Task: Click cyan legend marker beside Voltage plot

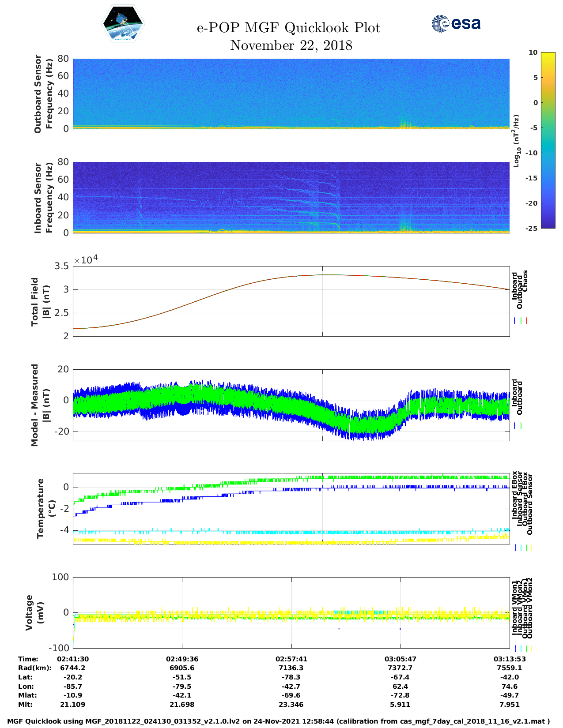Action: coord(521,649)
